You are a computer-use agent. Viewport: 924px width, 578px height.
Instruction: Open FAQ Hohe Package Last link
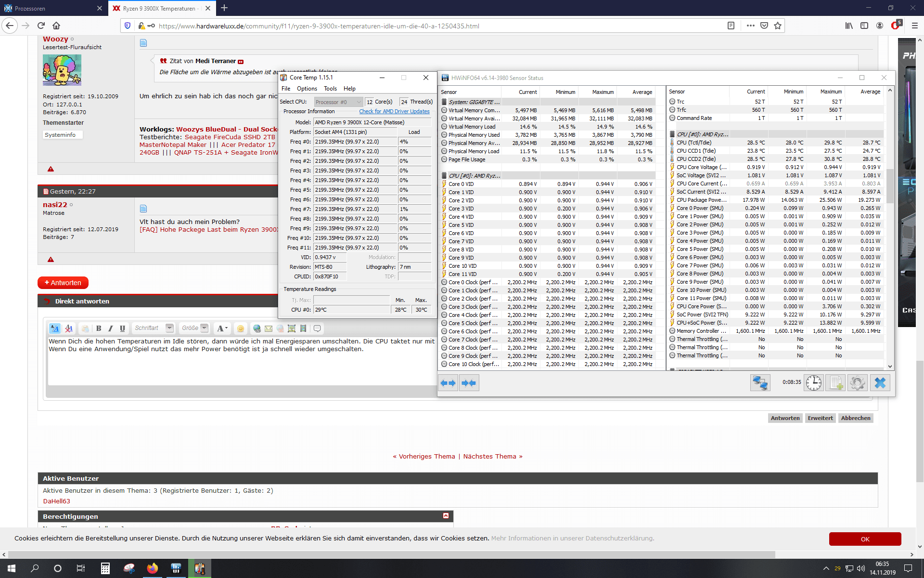coord(209,229)
